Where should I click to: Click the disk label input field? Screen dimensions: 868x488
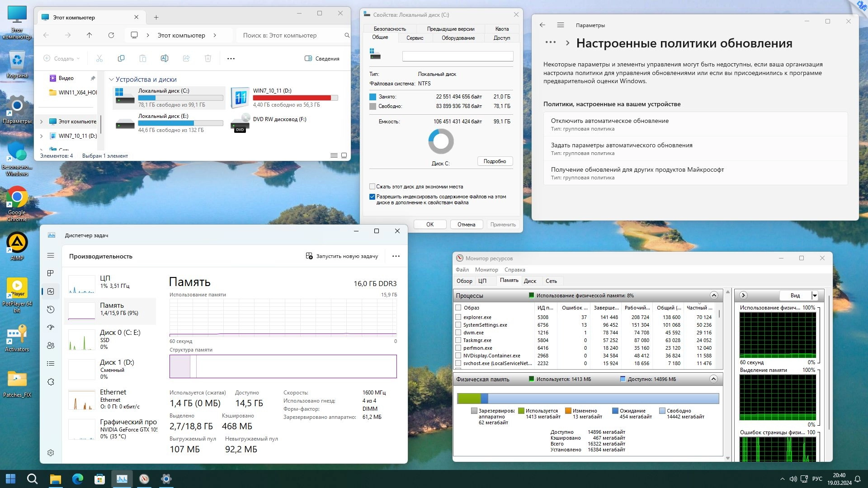(458, 56)
